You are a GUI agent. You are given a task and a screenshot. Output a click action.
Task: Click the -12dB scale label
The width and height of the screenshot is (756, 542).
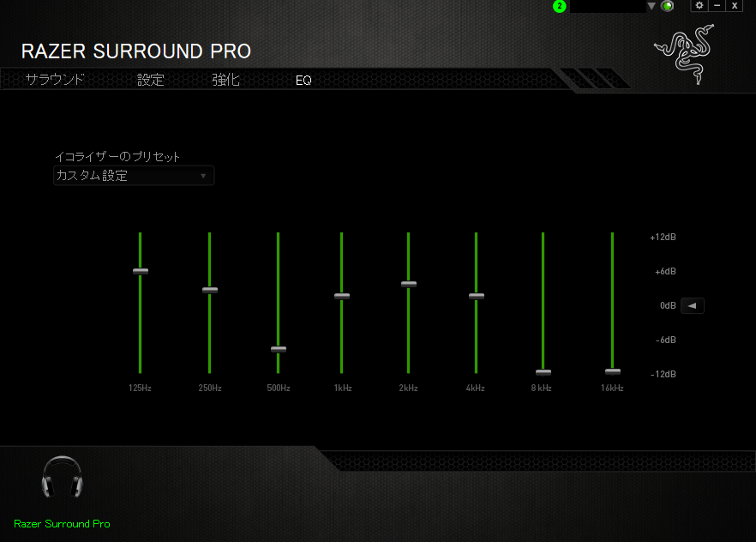coord(663,374)
